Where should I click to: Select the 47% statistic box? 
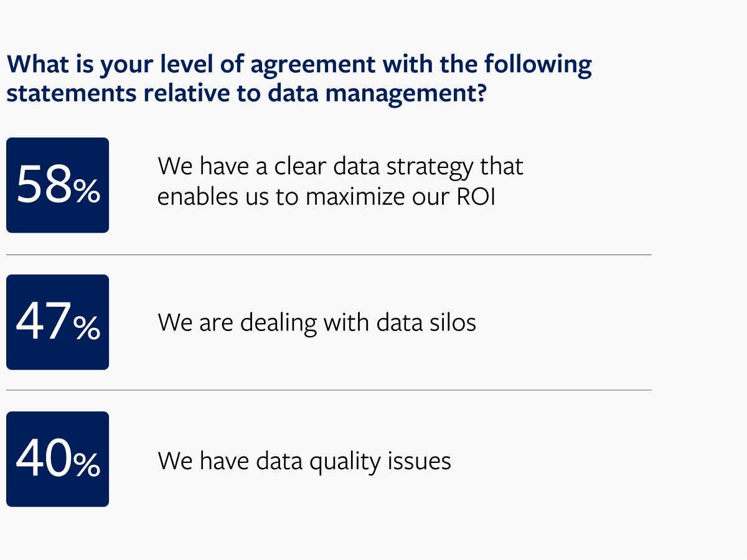pyautogui.click(x=57, y=322)
